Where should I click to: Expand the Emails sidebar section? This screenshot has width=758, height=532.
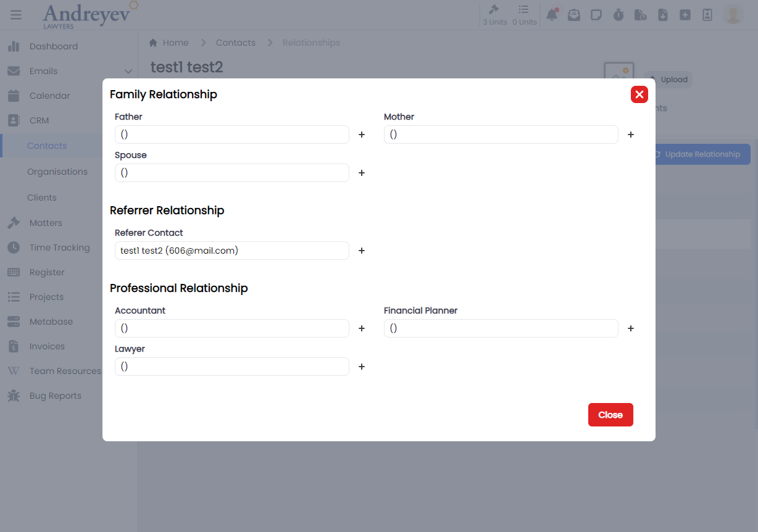(x=128, y=72)
